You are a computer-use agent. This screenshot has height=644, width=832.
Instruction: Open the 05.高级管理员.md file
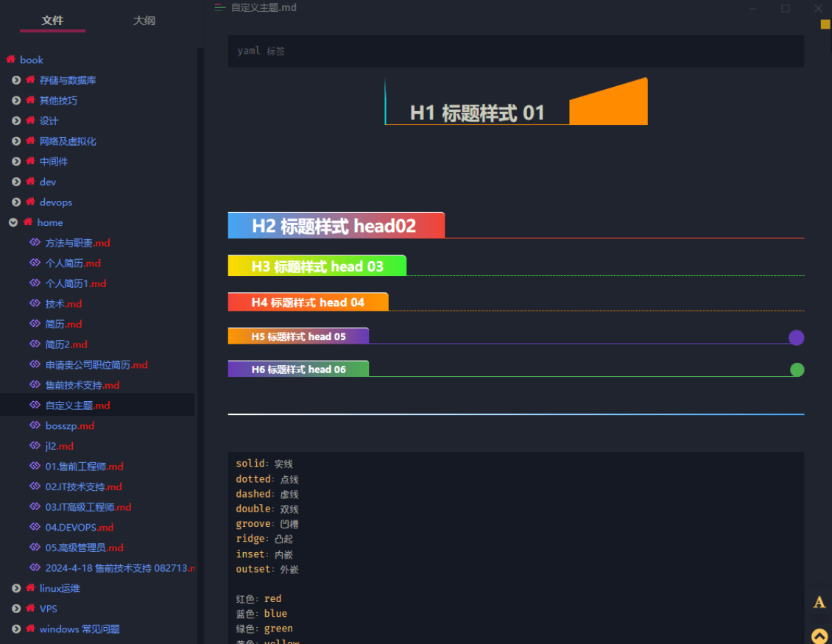[x=85, y=548]
